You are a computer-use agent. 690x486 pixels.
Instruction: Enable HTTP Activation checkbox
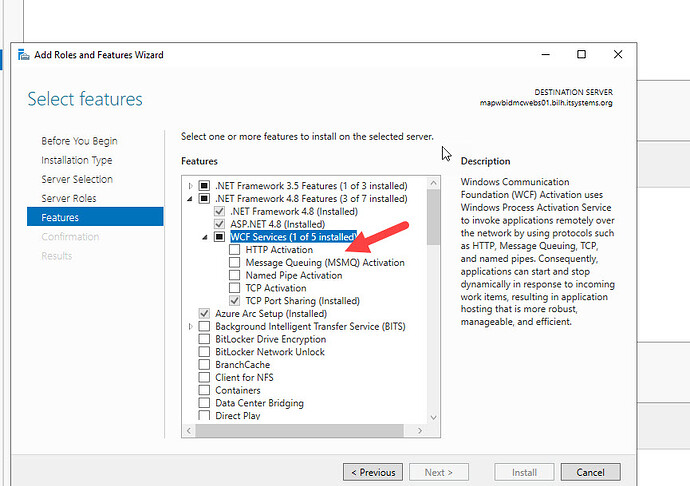coord(235,250)
